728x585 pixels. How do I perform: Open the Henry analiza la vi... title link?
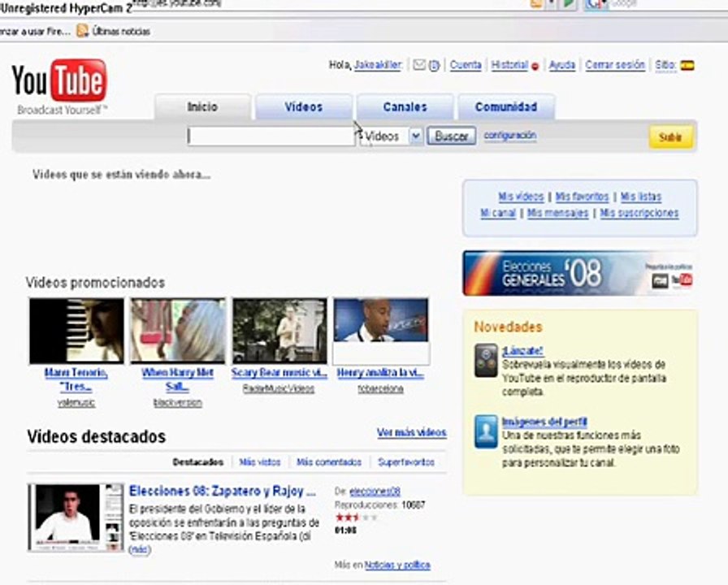(x=380, y=373)
